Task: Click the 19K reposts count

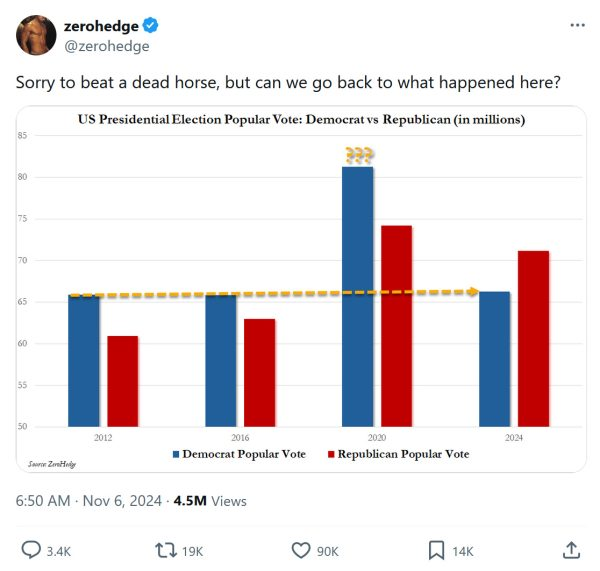Action: point(193,551)
